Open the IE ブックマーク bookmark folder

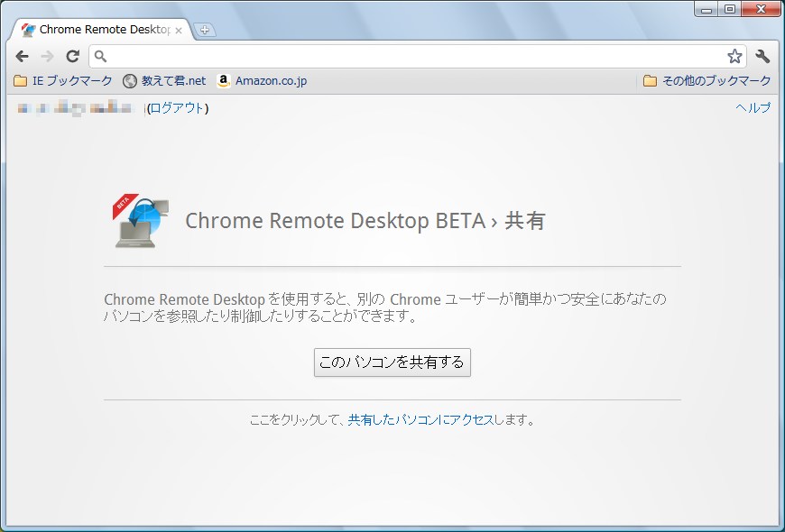coord(62,80)
